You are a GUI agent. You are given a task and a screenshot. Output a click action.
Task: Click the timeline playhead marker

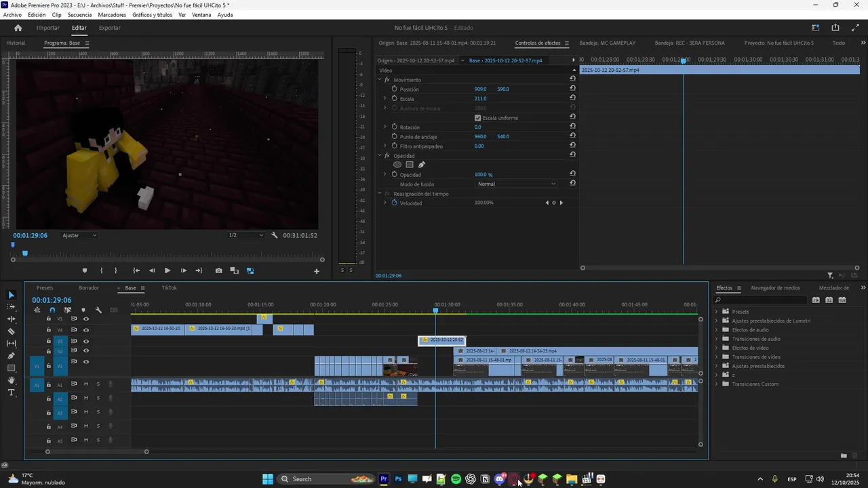tap(435, 310)
